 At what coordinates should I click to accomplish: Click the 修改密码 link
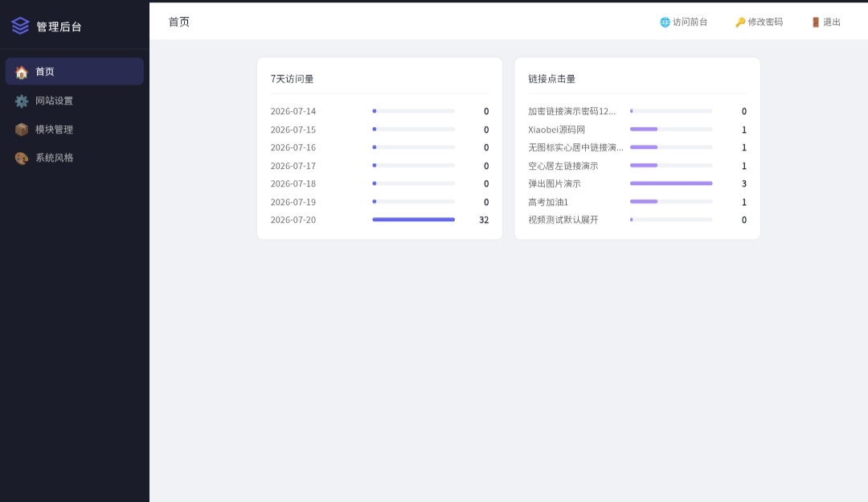[759, 23]
